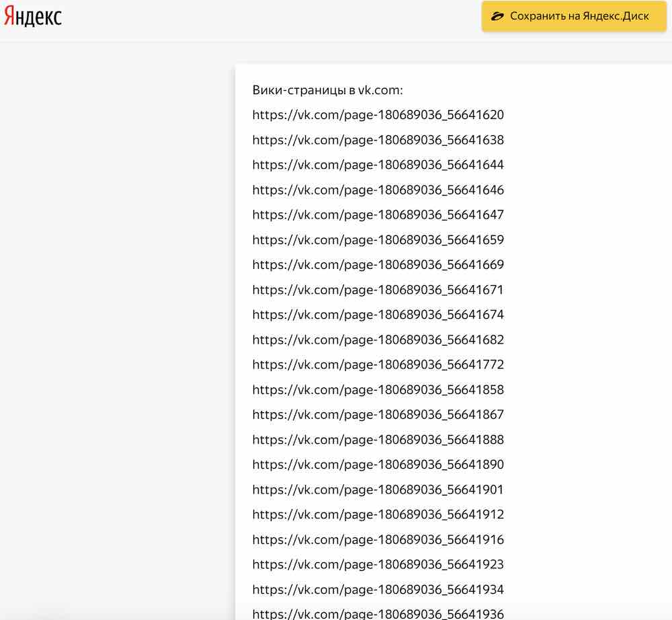672x620 pixels.
Task: Select the URL ending in 56641888
Action: (x=378, y=440)
